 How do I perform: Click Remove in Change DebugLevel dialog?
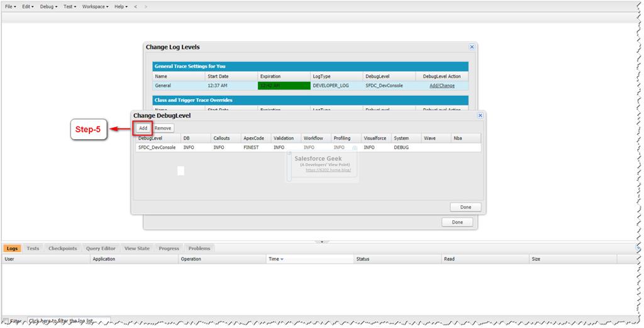[x=163, y=128]
